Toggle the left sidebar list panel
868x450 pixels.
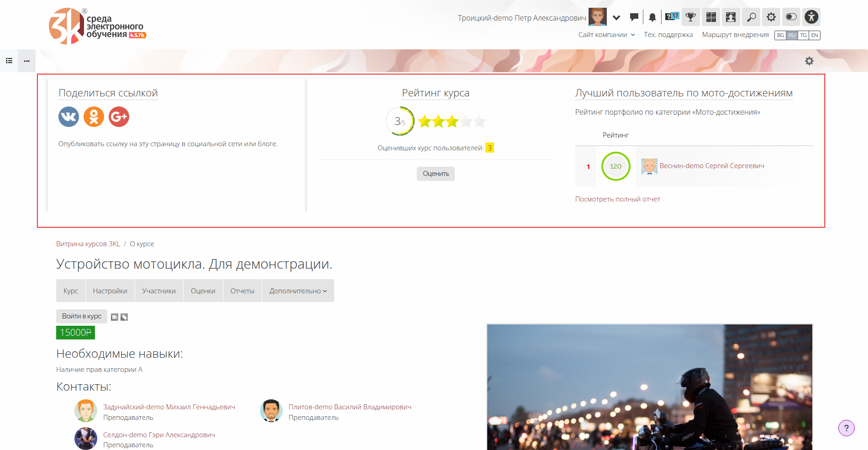click(x=9, y=61)
